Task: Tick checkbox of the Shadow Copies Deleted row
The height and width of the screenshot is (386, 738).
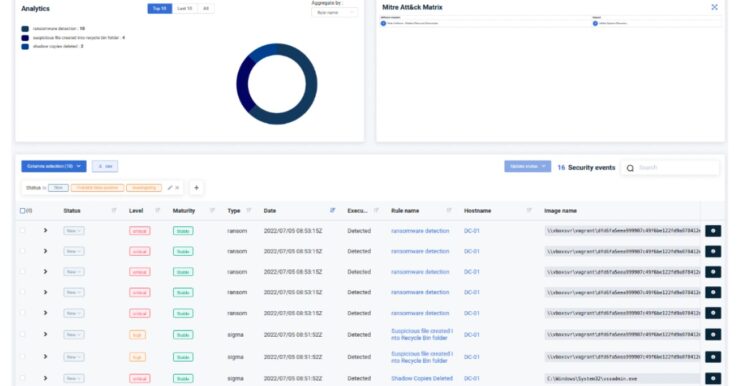Action: coord(22,378)
